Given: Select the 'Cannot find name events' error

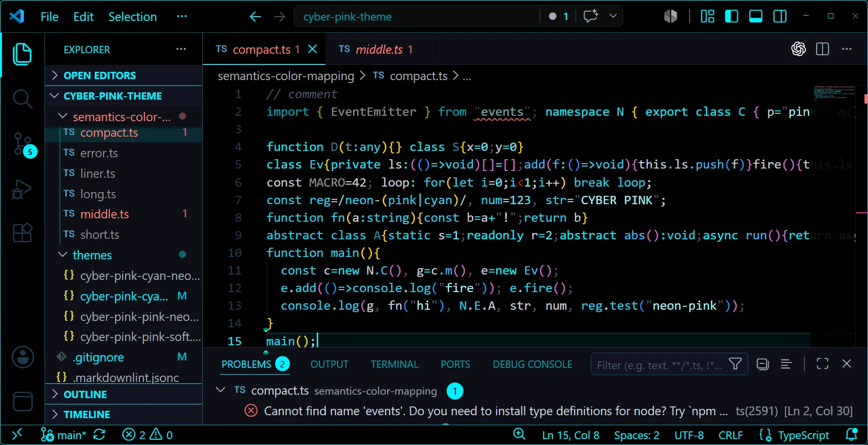Looking at the screenshot, I should point(535,411).
